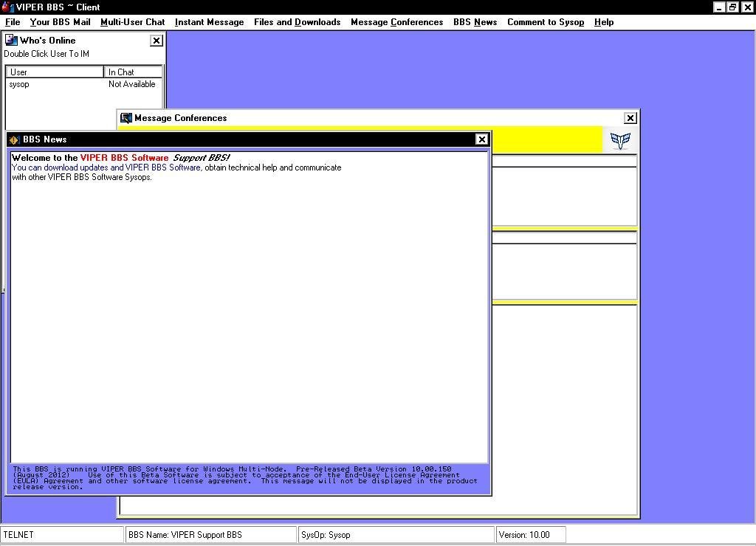Open Comment to Sysop menu

pyautogui.click(x=546, y=22)
